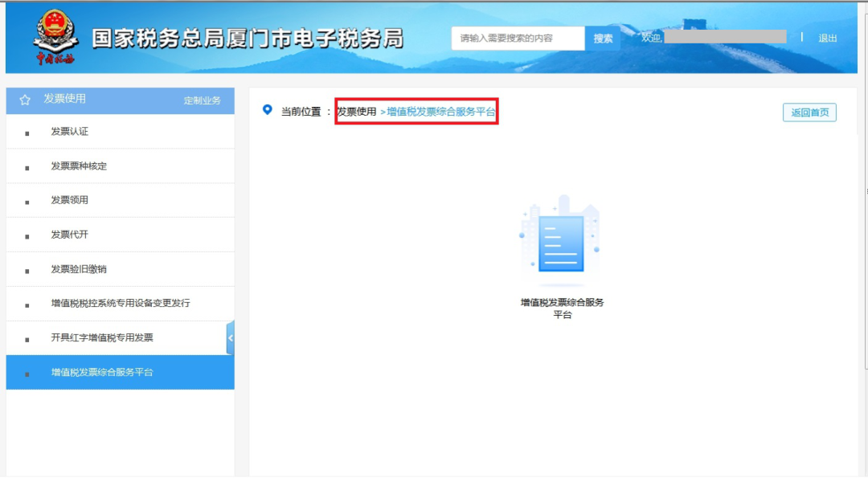Click the star icon beside 发票使用
This screenshot has height=478, width=868.
point(25,100)
